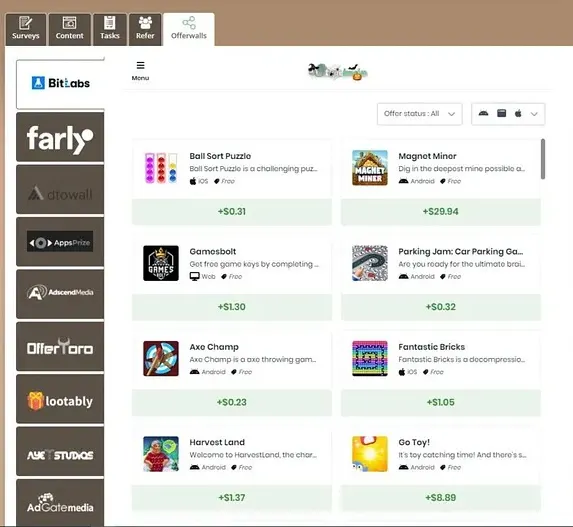Viewport: 573px width, 527px height.
Task: Click the Fantastic Bricks title
Action: pyautogui.click(x=432, y=347)
